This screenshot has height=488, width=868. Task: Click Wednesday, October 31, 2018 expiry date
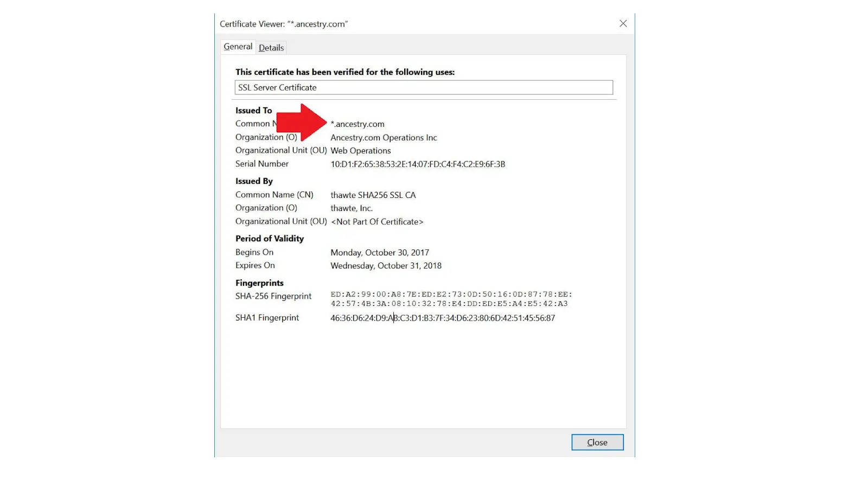[386, 266]
